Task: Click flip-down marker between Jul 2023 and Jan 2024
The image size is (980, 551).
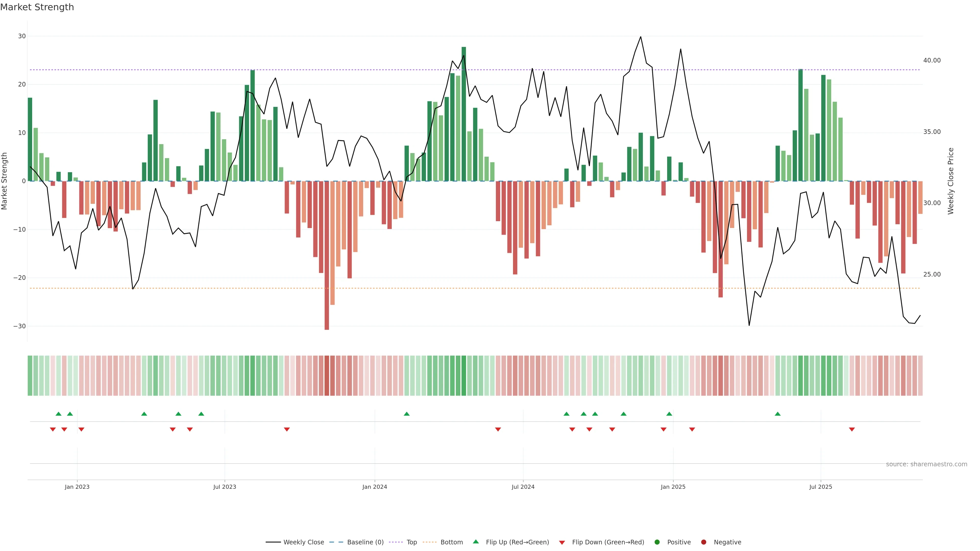Action: [x=287, y=429]
